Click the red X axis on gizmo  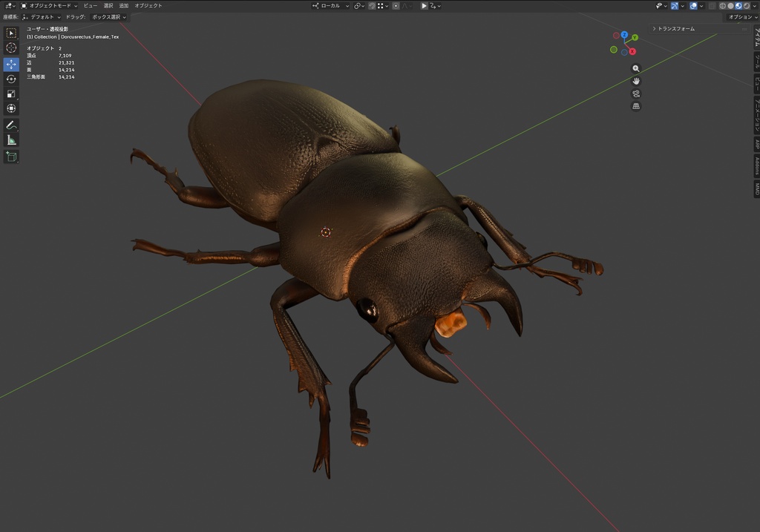[632, 51]
